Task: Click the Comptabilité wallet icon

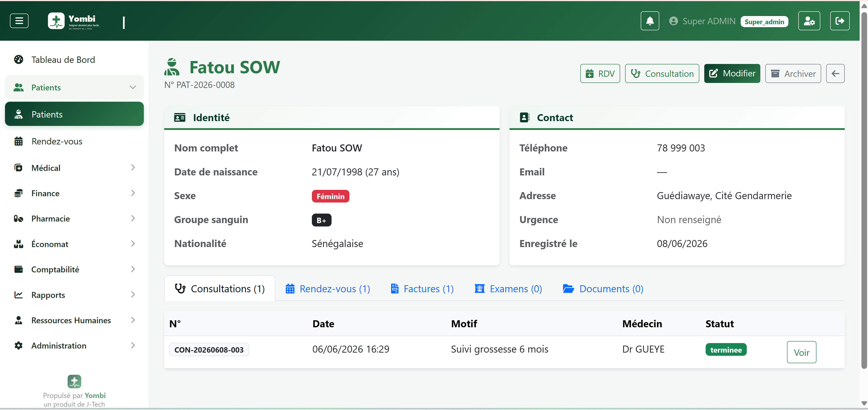Action: tap(19, 269)
